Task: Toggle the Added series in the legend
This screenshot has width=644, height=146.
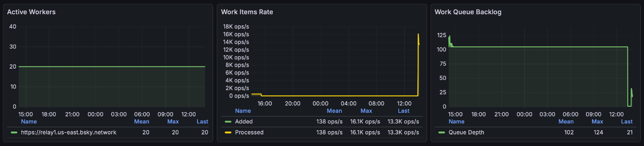Action: (244, 122)
